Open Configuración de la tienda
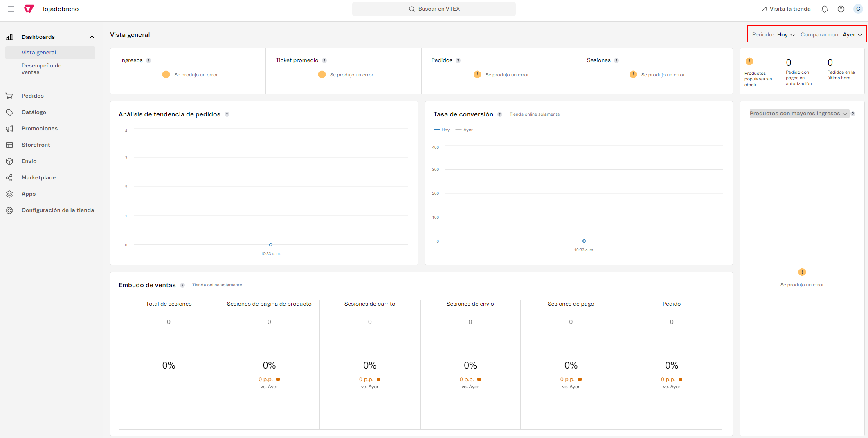Screen dimensions: 868x438 (x=58, y=210)
